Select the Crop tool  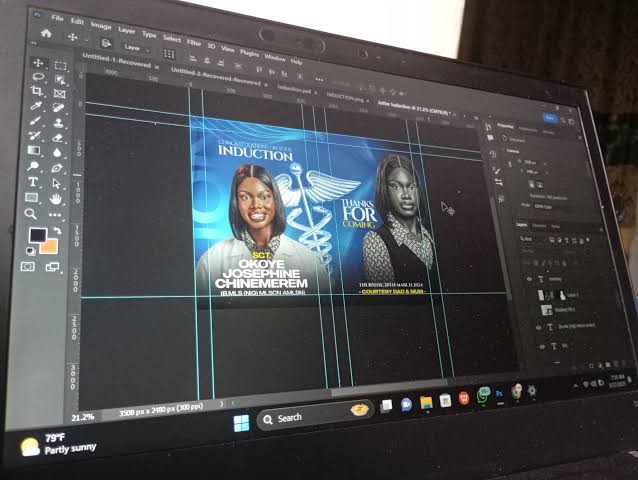pos(37,91)
